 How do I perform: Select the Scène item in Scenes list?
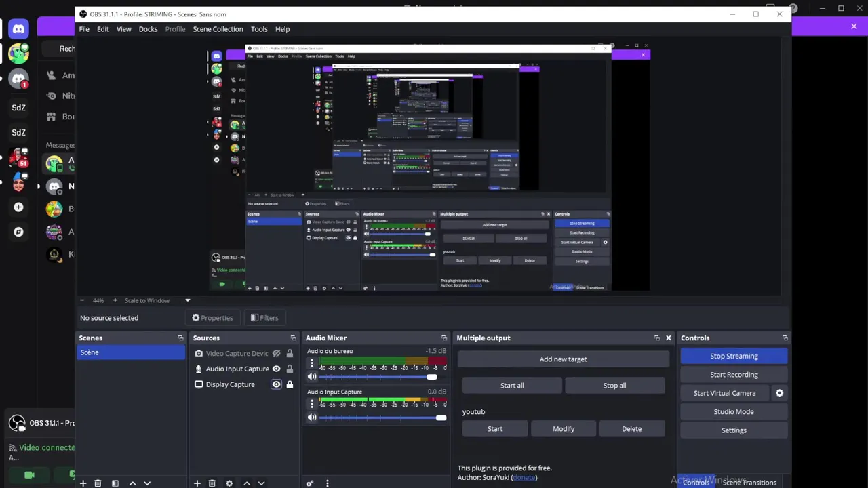(x=131, y=352)
